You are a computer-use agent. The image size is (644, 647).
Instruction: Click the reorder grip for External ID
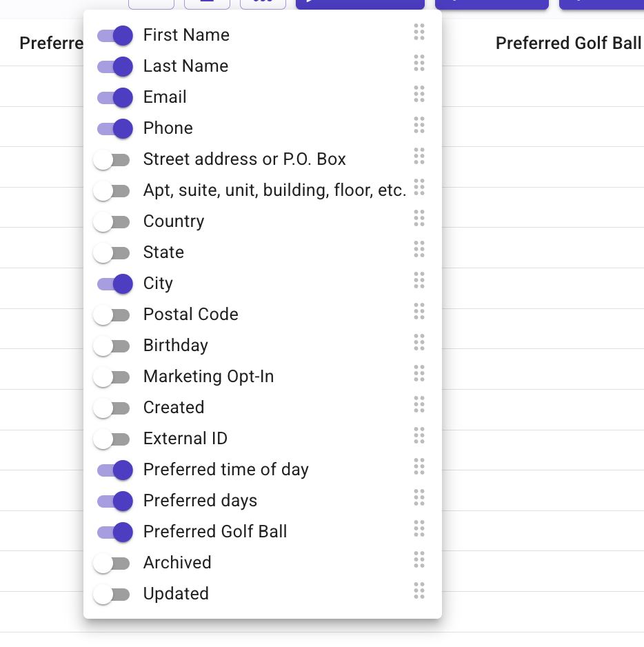point(419,435)
